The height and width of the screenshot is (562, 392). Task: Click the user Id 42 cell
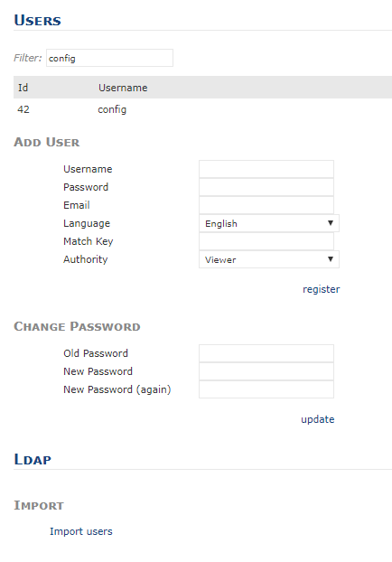click(23, 109)
